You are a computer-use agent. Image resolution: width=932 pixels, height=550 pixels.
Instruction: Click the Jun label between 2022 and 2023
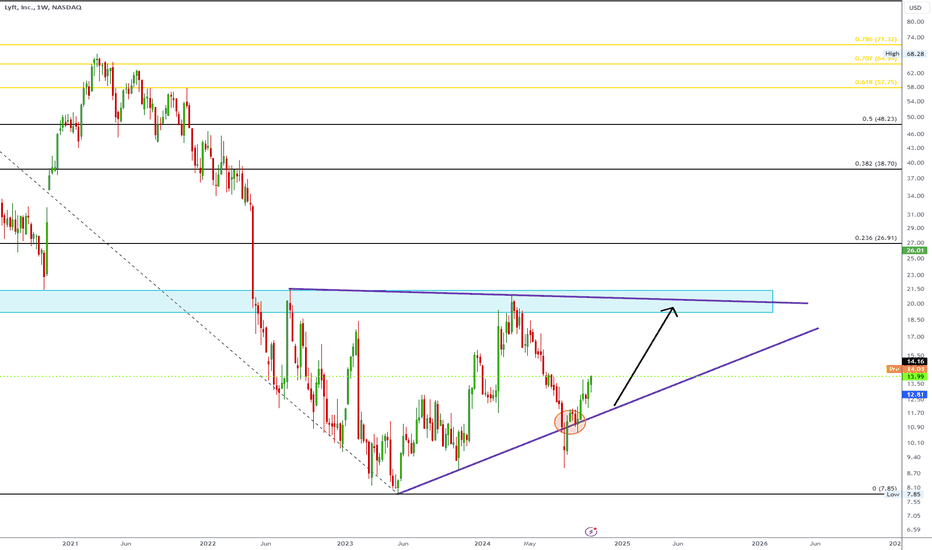click(266, 543)
